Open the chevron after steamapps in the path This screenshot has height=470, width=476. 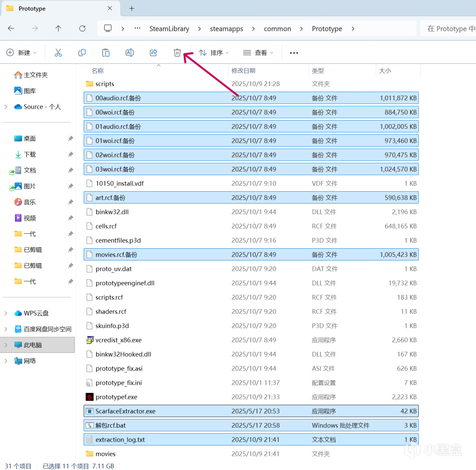253,29
